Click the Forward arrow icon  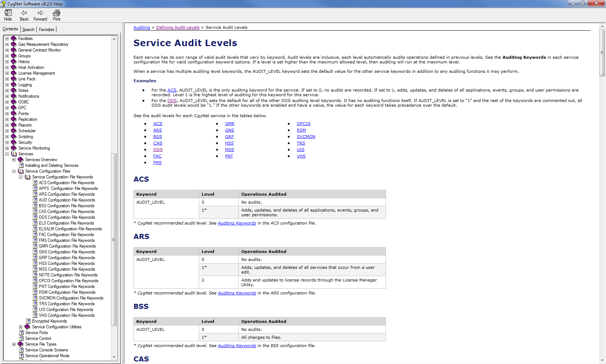[x=40, y=13]
